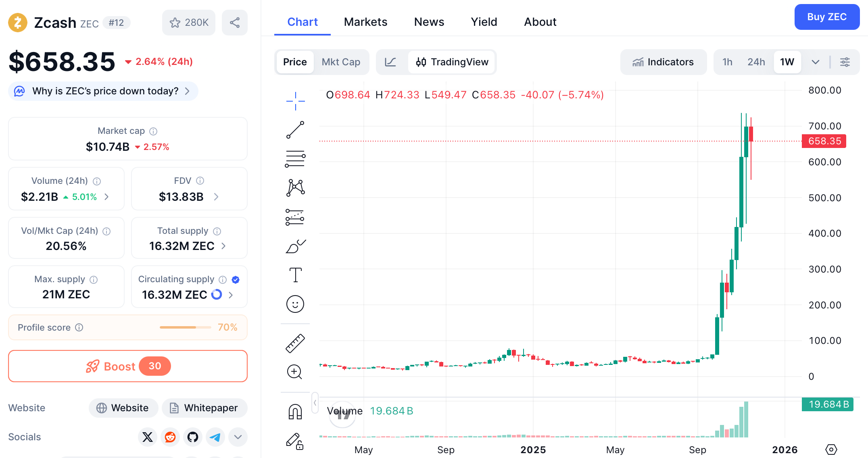Expand additional chart timeframe options
This screenshot has height=458, width=868.
click(x=816, y=62)
